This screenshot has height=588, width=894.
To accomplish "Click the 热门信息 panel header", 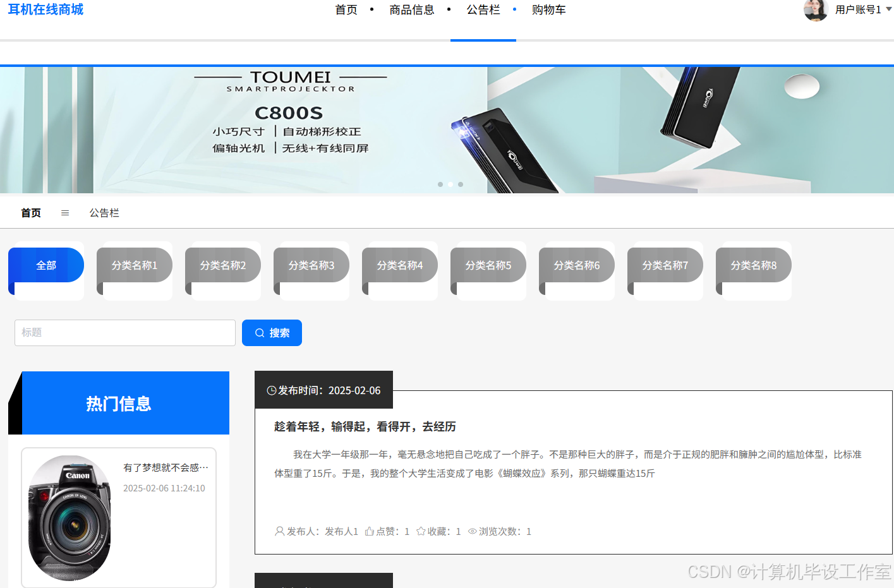I will tap(119, 403).
